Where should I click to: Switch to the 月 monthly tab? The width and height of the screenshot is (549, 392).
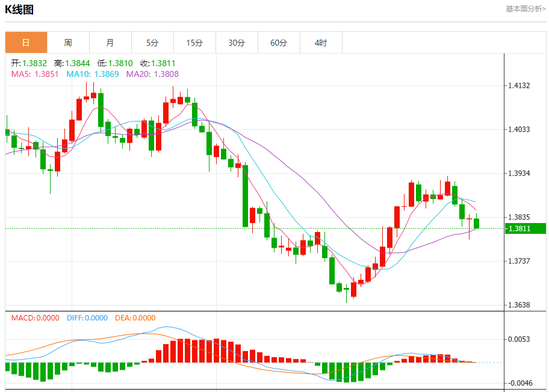coord(110,43)
